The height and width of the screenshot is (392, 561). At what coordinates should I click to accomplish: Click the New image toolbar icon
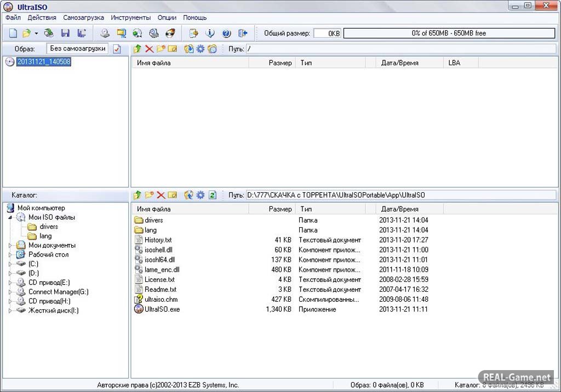coord(13,33)
